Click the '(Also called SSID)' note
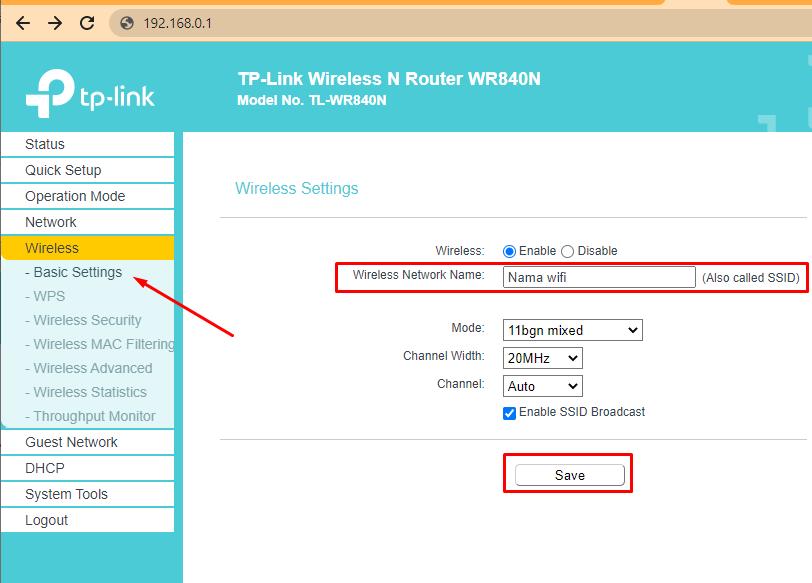This screenshot has height=583, width=812. click(x=751, y=278)
